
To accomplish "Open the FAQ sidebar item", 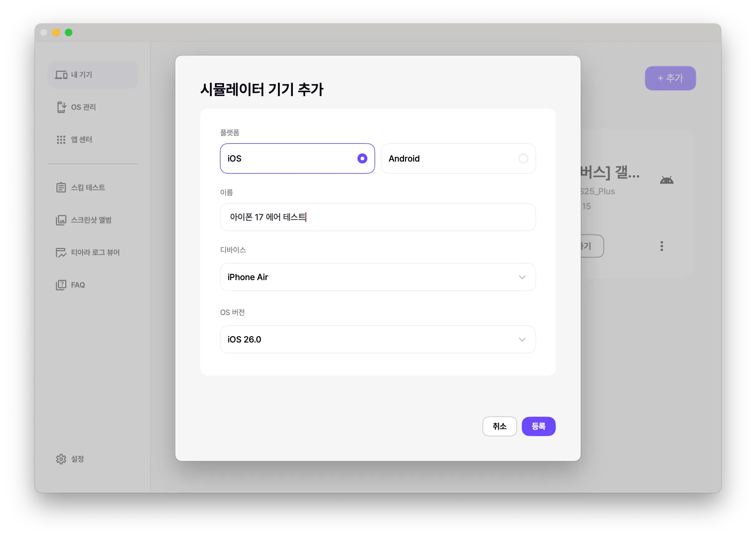I will [93, 285].
